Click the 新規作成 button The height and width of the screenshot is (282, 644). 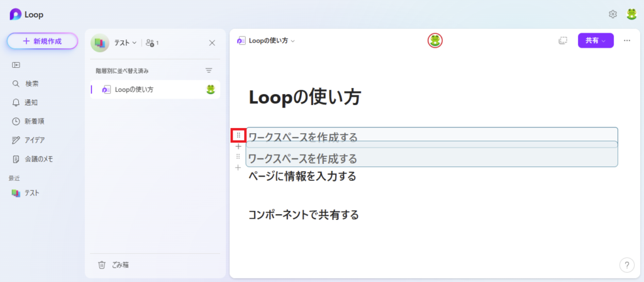pos(42,41)
